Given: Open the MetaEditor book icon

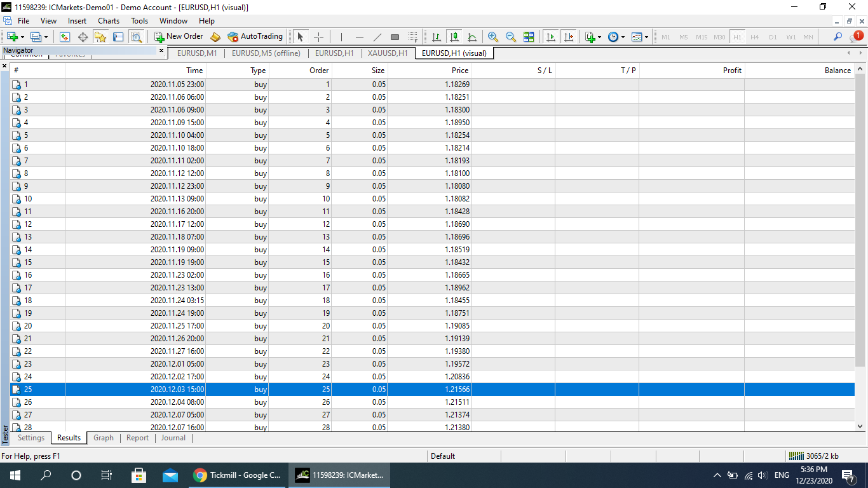Looking at the screenshot, I should (215, 37).
